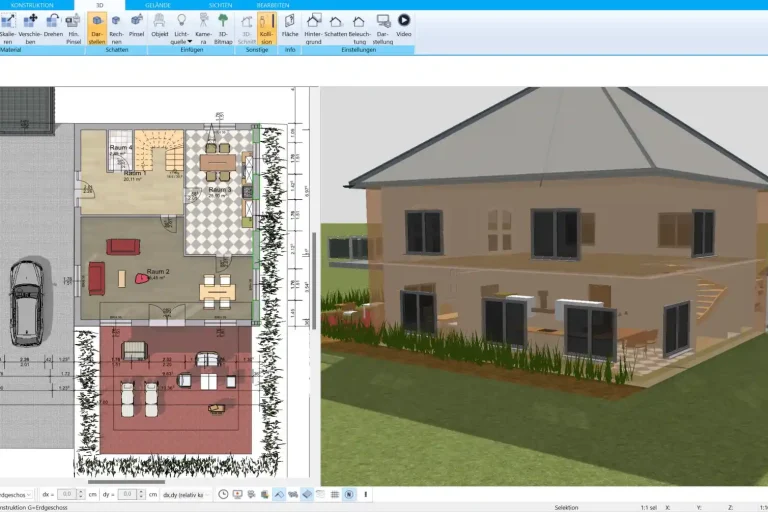Click the 3D-Schnitt tool
The image size is (768, 512).
(247, 29)
